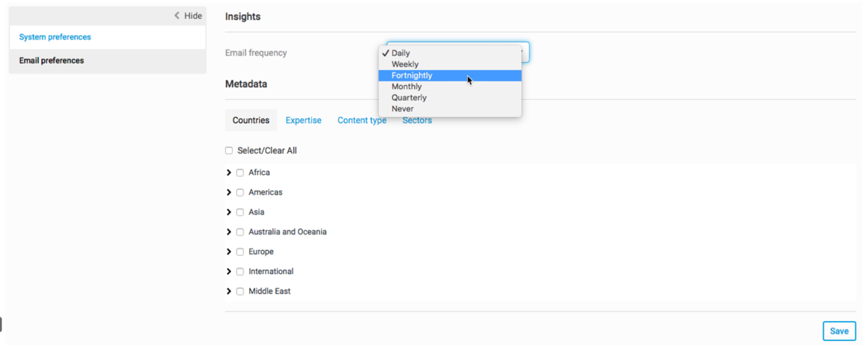Tick the Select/Clear All checkbox

coord(229,150)
